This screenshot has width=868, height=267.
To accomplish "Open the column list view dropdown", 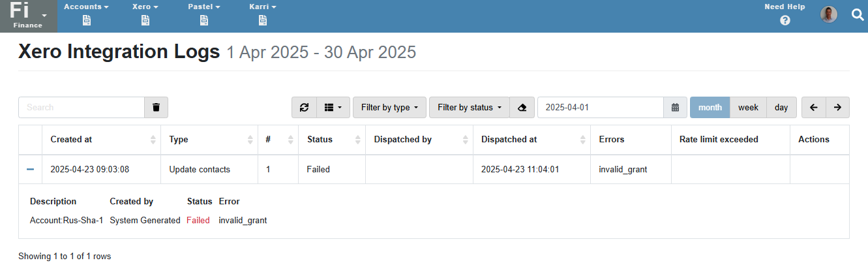I will click(333, 108).
